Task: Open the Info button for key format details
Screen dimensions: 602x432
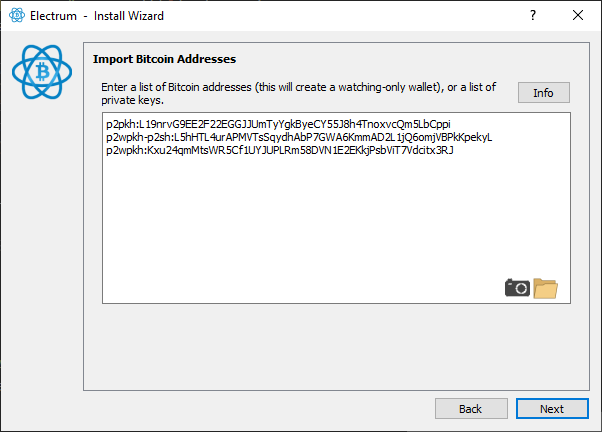Action: 544,93
